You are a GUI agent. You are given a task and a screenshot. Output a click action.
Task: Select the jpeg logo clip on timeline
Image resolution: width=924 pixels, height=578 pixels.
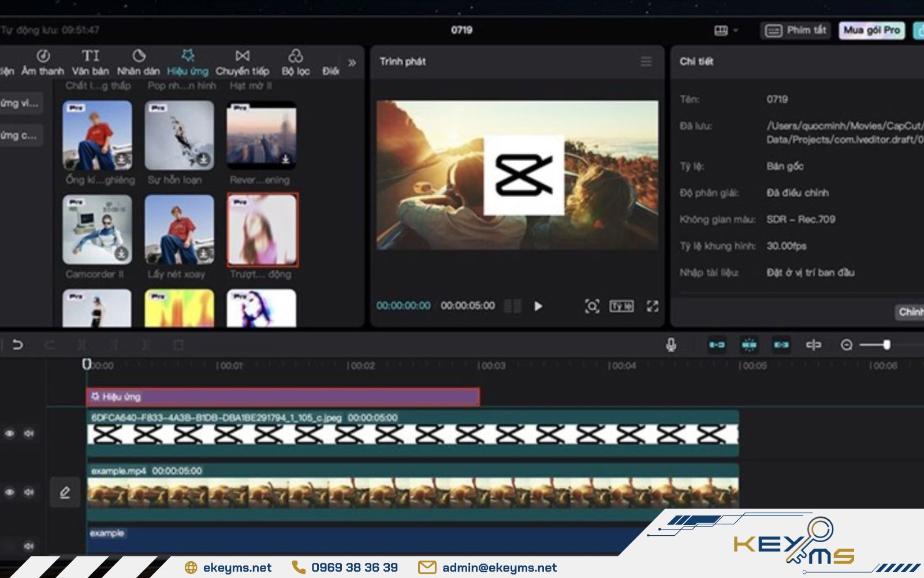click(x=413, y=433)
